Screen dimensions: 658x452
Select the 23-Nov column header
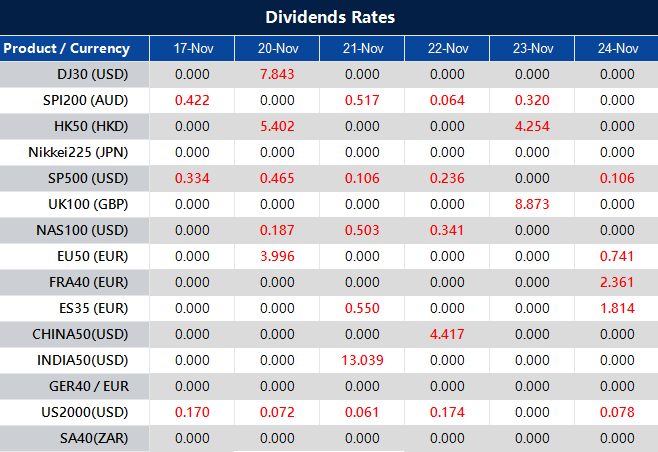[x=532, y=48]
